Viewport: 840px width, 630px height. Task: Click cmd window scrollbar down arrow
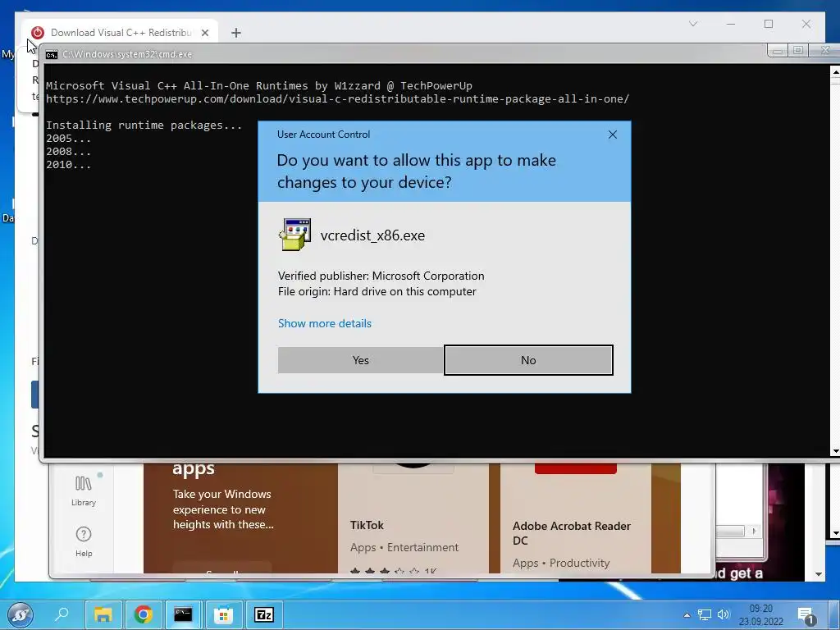pos(834,452)
